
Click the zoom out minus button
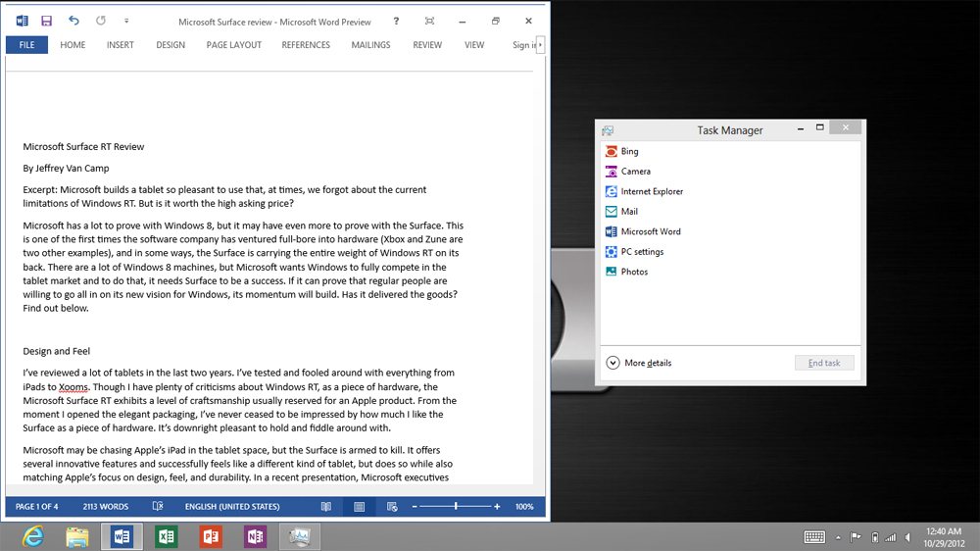coord(415,507)
